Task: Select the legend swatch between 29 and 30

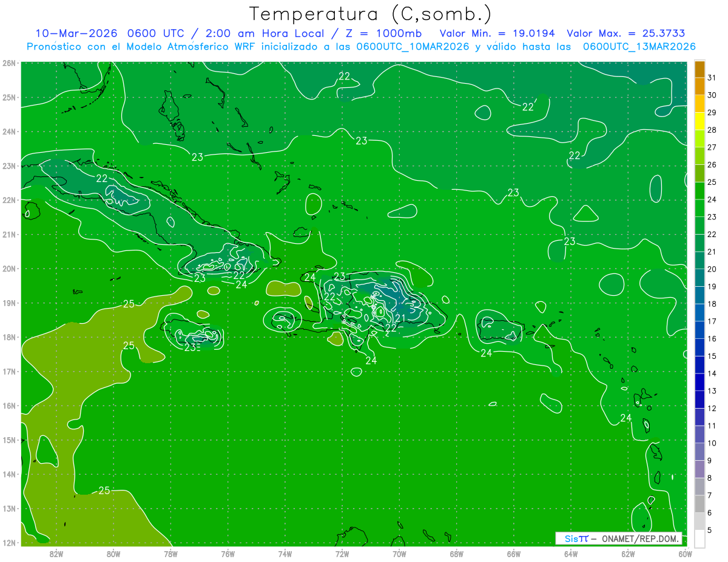Action: click(699, 104)
